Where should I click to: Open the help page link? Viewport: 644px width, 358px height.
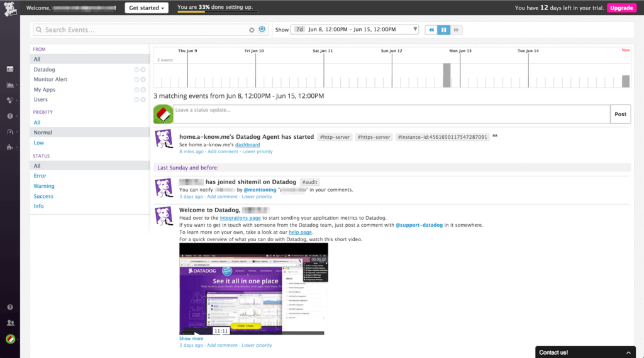tap(300, 232)
